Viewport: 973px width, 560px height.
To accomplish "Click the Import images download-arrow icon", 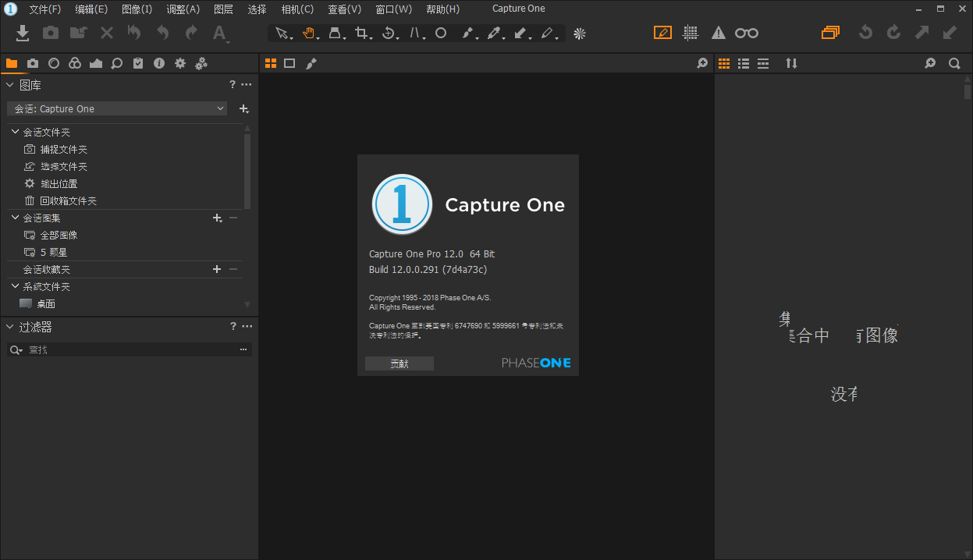I will point(23,33).
